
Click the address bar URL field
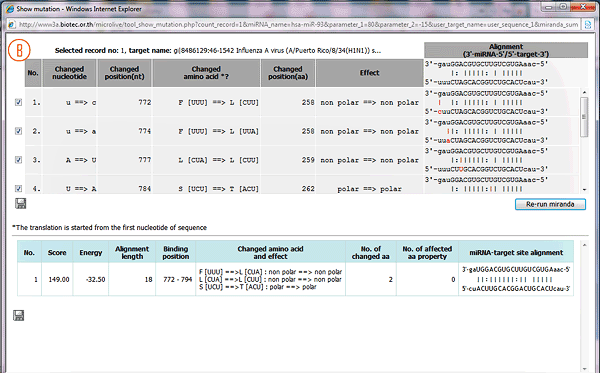tap(298, 25)
